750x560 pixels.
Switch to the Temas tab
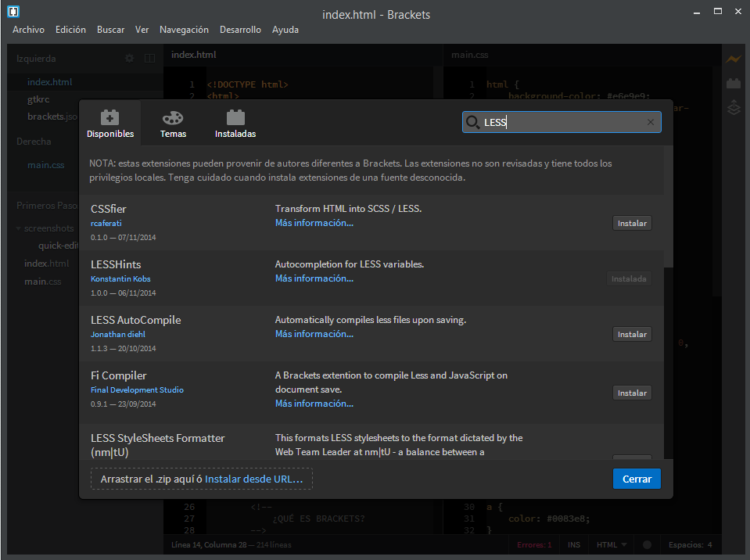[x=173, y=124]
